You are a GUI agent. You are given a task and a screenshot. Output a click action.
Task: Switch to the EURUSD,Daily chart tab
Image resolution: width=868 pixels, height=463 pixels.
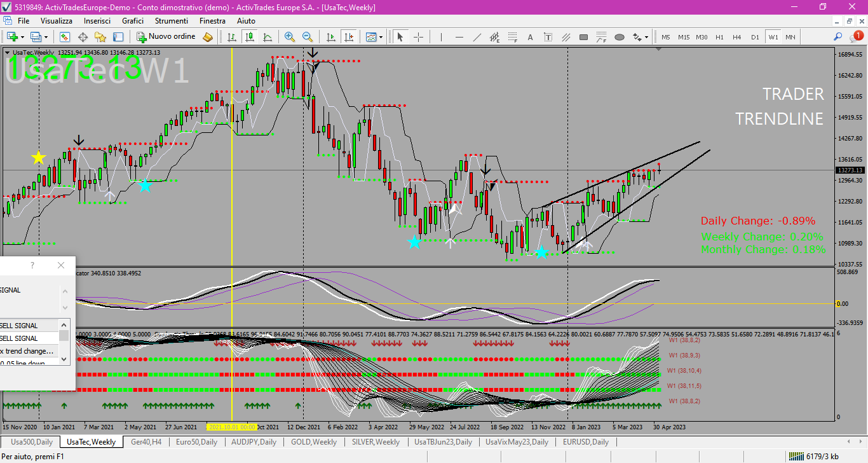[x=586, y=442]
